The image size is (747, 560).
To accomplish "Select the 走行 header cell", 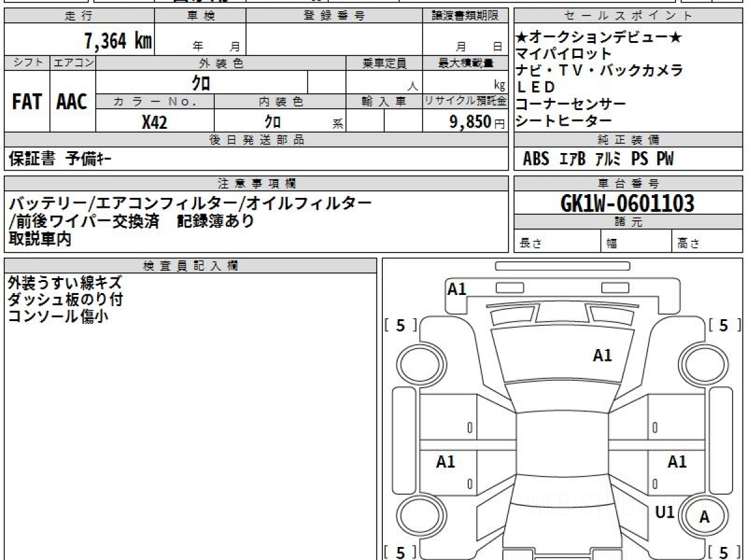I will click(79, 16).
